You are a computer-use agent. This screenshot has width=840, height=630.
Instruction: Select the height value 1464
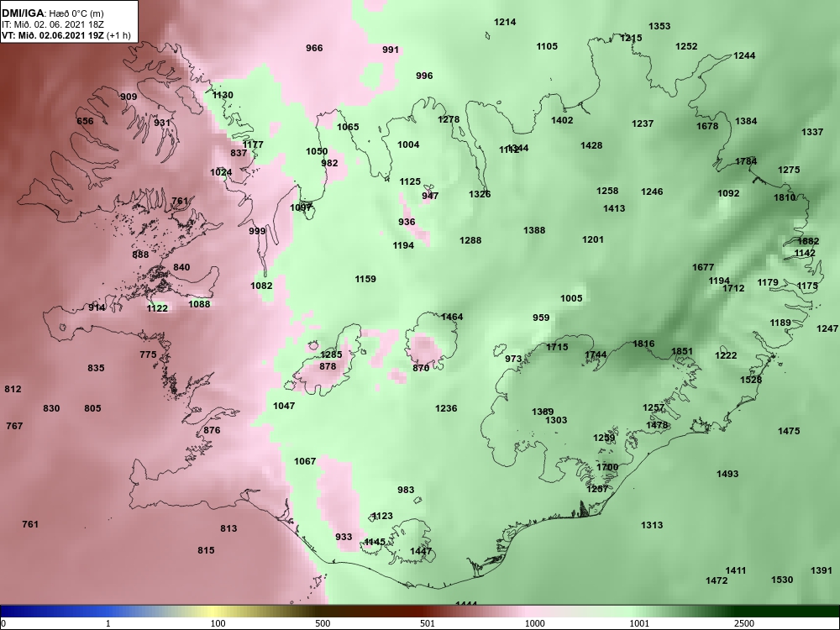click(x=452, y=318)
